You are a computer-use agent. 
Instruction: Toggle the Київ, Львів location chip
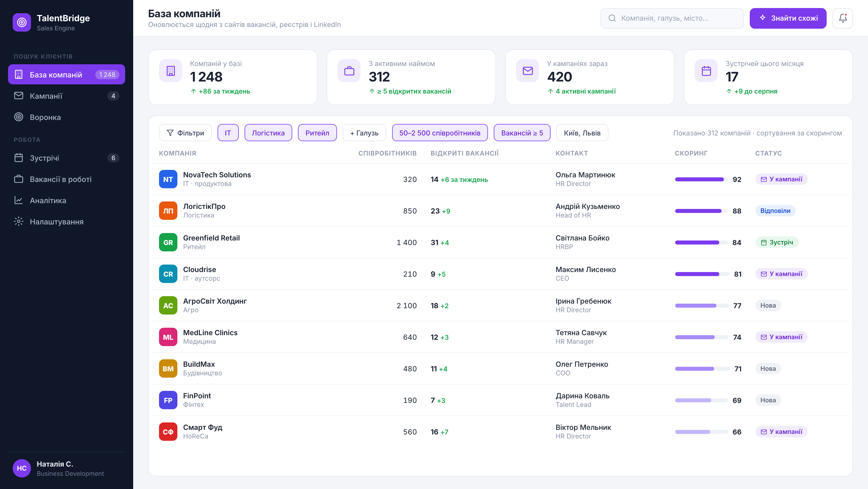point(582,133)
